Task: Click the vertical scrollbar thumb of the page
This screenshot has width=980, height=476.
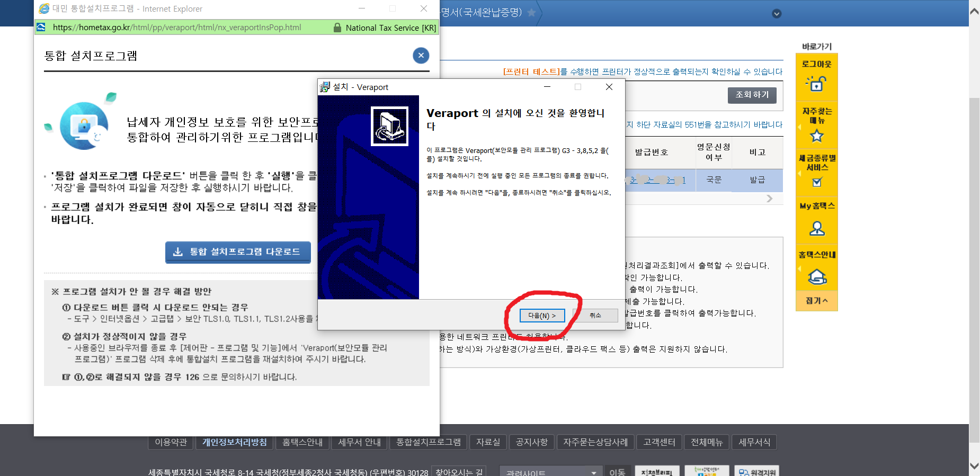Action: 974,270
